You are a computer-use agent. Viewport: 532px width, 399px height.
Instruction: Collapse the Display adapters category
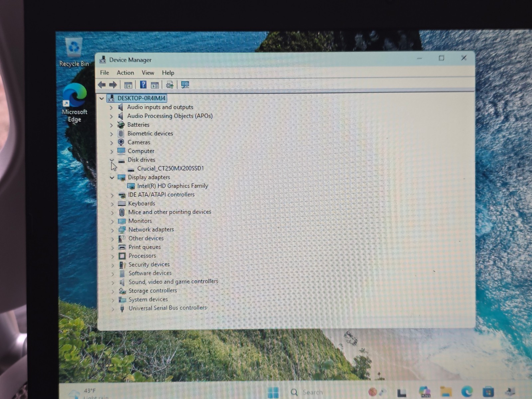pyautogui.click(x=112, y=178)
